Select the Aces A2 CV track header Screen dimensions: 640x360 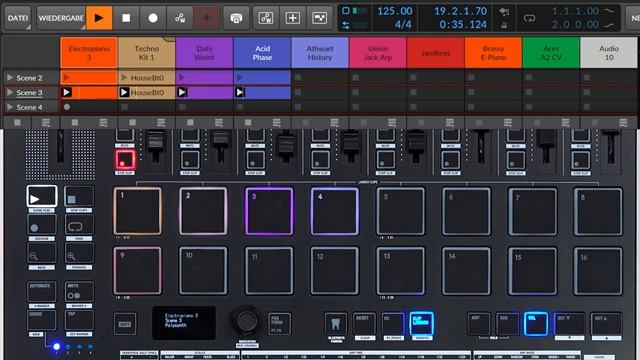point(551,53)
